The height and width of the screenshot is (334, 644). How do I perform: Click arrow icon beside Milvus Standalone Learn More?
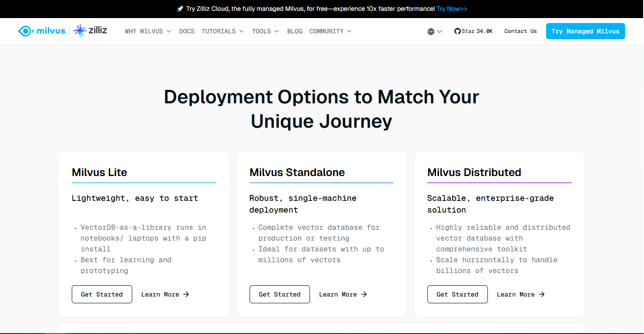(364, 294)
